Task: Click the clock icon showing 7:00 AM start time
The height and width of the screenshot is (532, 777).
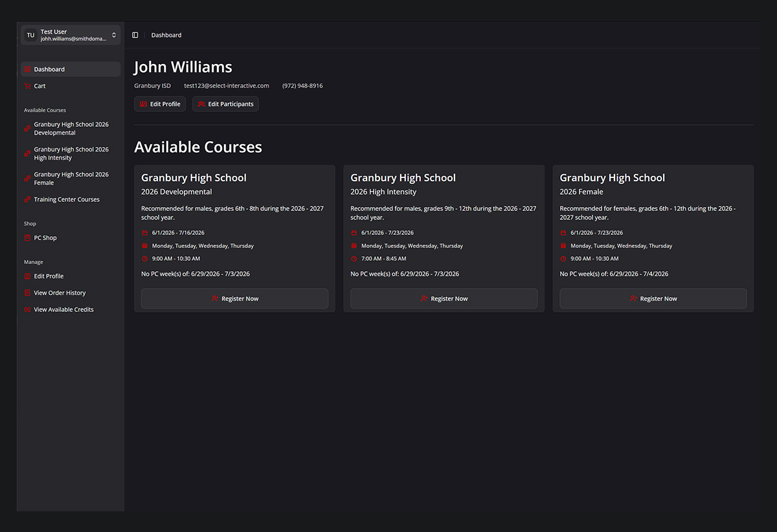Action: point(354,258)
